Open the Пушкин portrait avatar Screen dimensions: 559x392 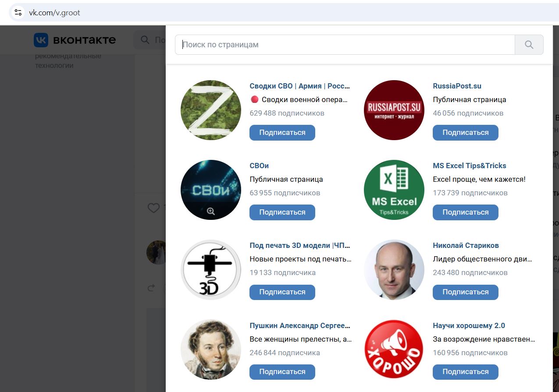click(211, 349)
